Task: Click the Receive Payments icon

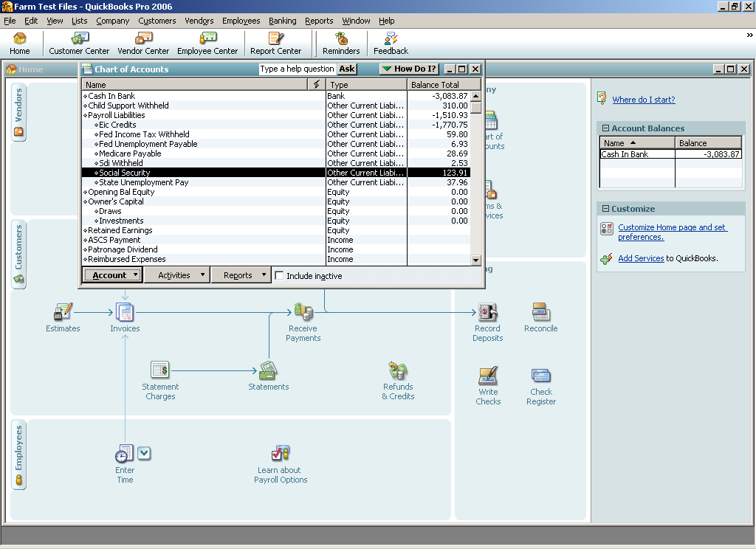Action: coord(303,312)
